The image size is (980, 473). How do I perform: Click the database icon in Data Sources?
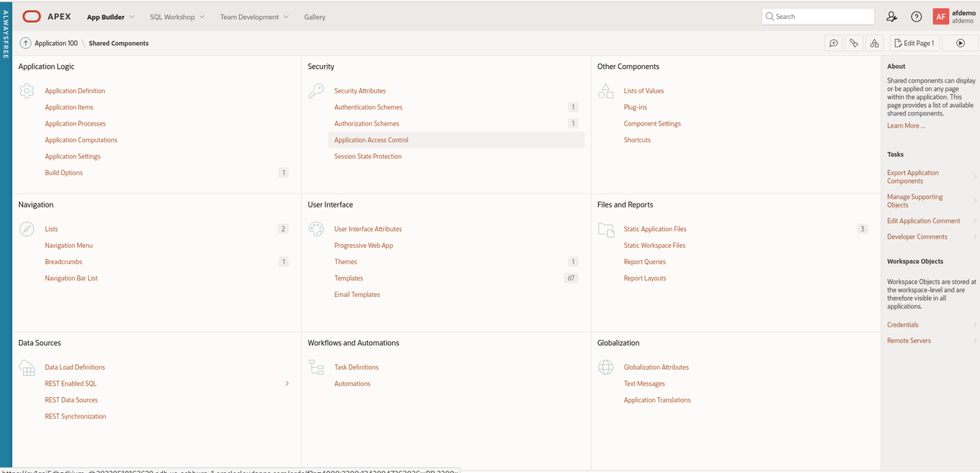(x=27, y=367)
